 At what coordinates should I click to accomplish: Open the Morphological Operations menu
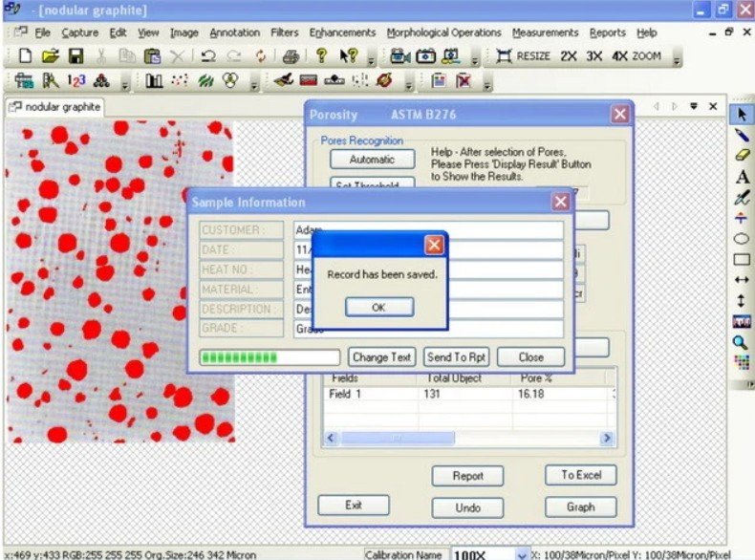pyautogui.click(x=444, y=32)
